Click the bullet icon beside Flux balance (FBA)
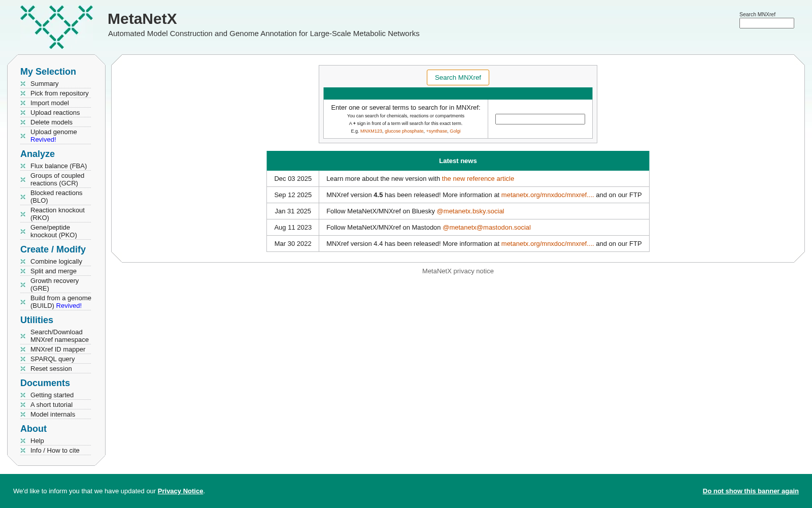The width and height of the screenshot is (812, 508). 23,166
